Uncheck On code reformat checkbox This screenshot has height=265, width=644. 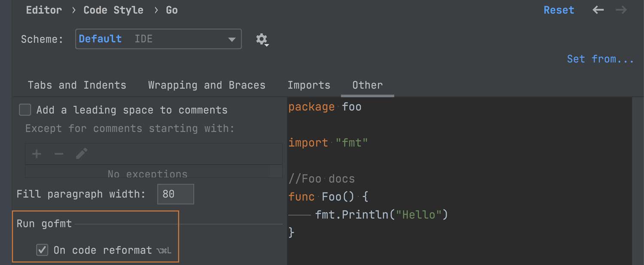[x=42, y=250]
